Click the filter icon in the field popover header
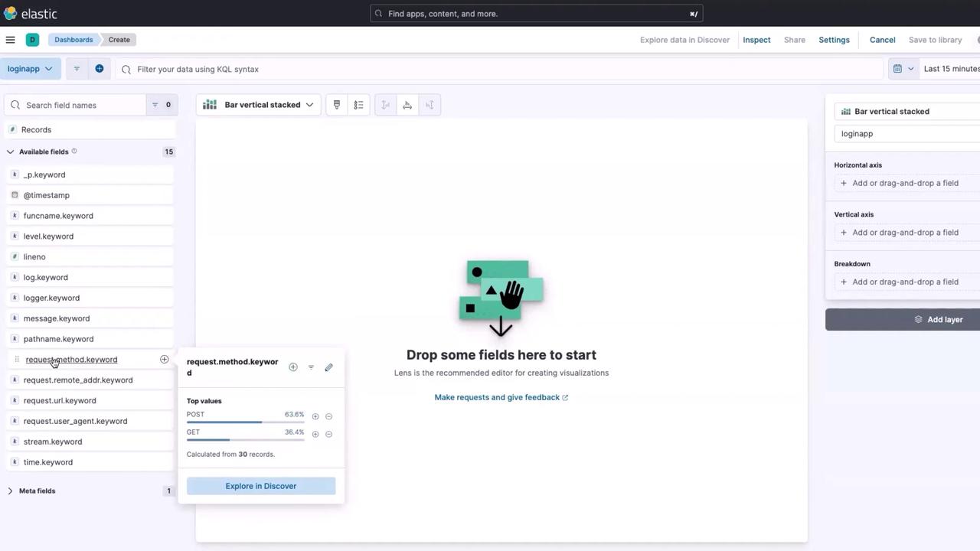980x551 pixels. pyautogui.click(x=311, y=367)
